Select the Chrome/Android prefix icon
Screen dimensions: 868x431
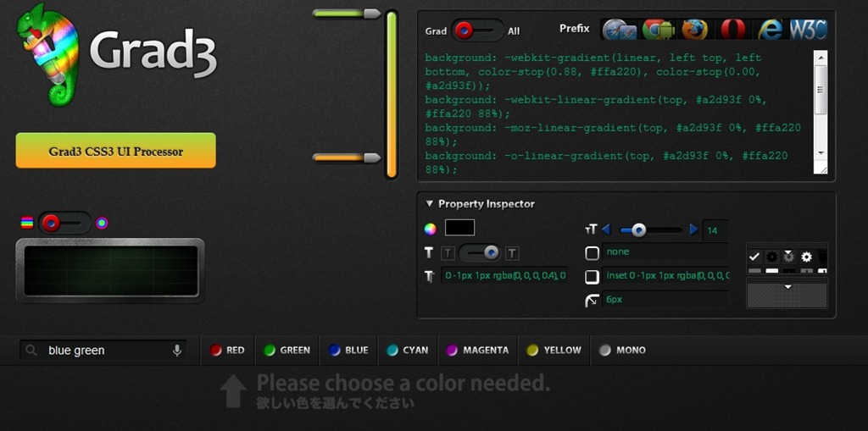coord(658,30)
